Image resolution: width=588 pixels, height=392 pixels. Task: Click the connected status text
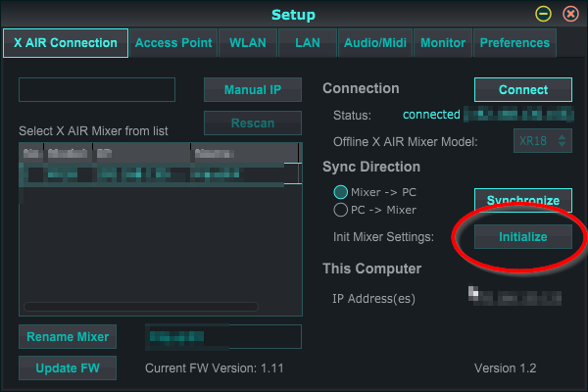coord(431,115)
